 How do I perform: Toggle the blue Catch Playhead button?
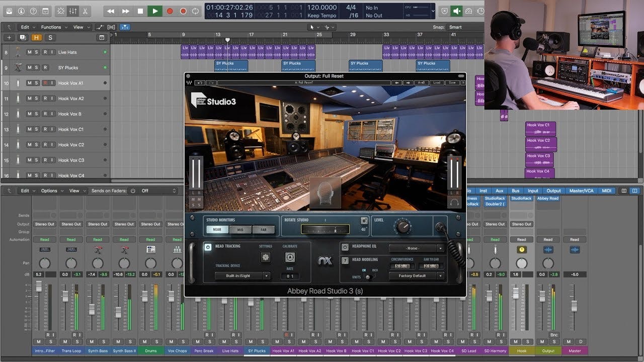tap(125, 27)
